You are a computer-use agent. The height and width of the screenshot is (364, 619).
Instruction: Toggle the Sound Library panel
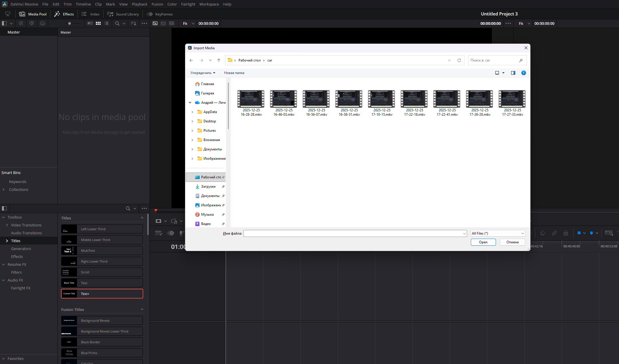pos(123,14)
